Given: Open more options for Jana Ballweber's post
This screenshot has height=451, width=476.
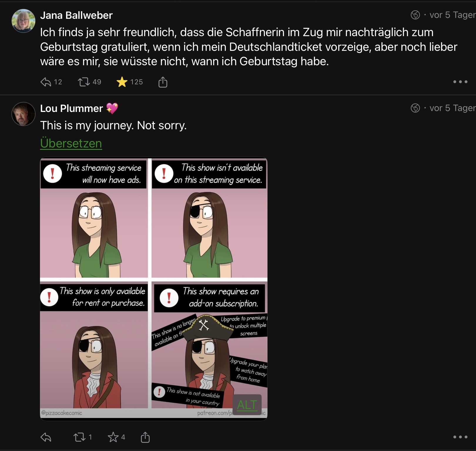Looking at the screenshot, I should point(460,82).
